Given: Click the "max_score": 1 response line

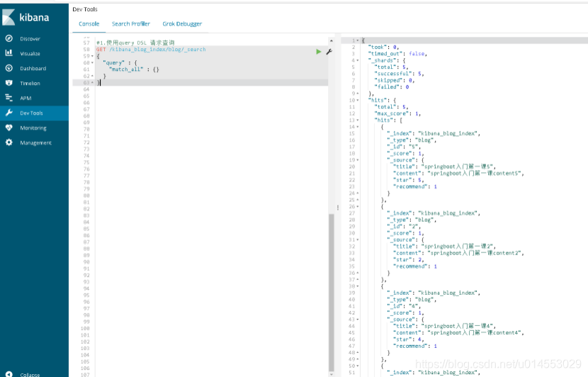Looking at the screenshot, I should 397,113.
